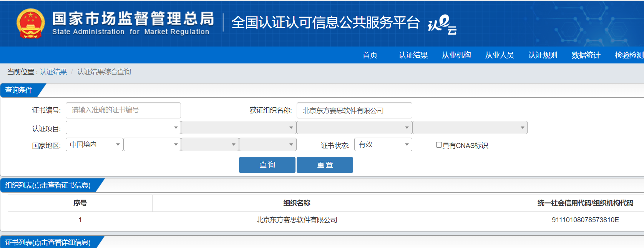This screenshot has width=644, height=248.
Task: Open the 证书状态 dropdown showing 有效
Action: [x=383, y=145]
